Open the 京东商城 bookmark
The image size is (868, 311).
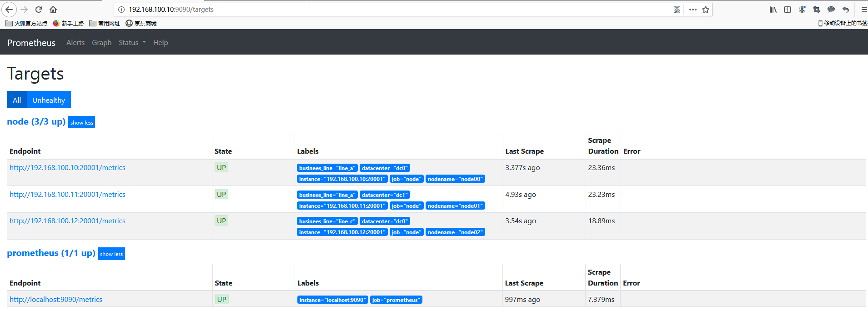pos(141,23)
